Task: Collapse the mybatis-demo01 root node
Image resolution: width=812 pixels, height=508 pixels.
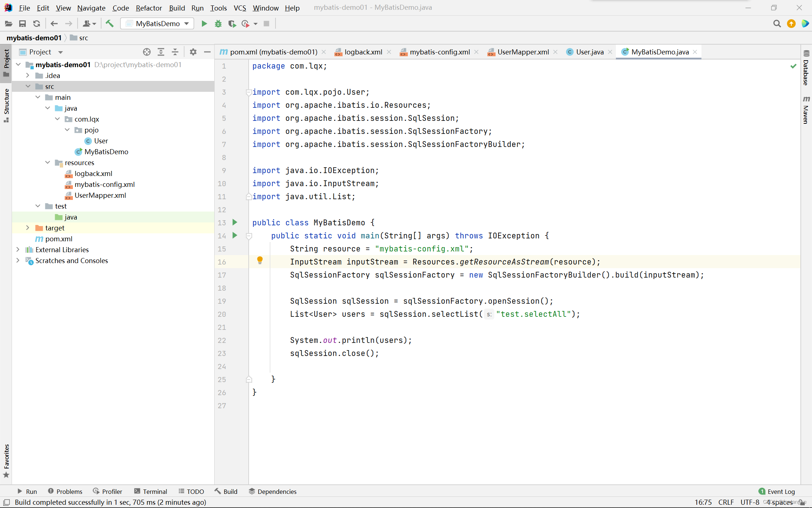Action: click(18, 65)
